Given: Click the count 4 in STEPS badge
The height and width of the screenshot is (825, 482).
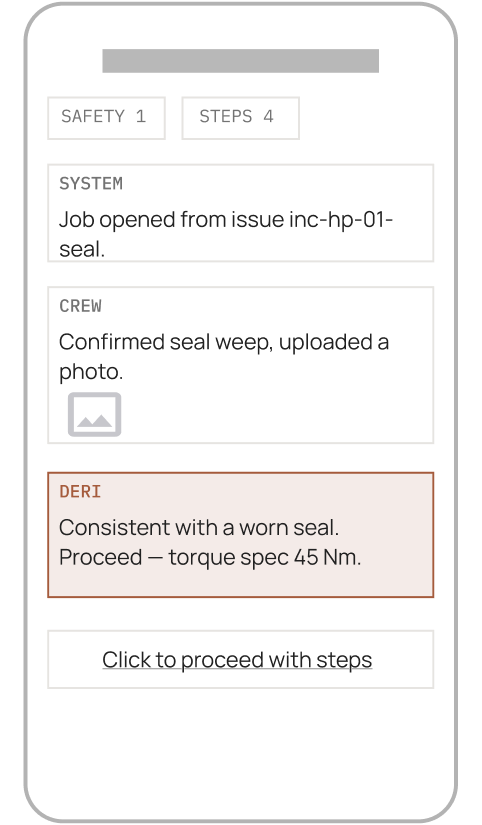Looking at the screenshot, I should point(268,116).
